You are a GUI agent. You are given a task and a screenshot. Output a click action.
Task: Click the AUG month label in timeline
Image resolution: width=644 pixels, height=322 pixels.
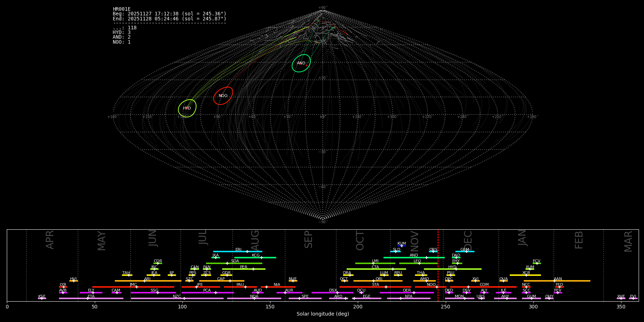[x=255, y=240]
